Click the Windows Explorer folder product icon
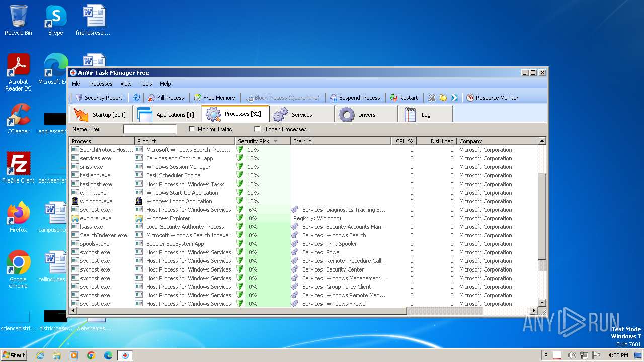 (139, 218)
